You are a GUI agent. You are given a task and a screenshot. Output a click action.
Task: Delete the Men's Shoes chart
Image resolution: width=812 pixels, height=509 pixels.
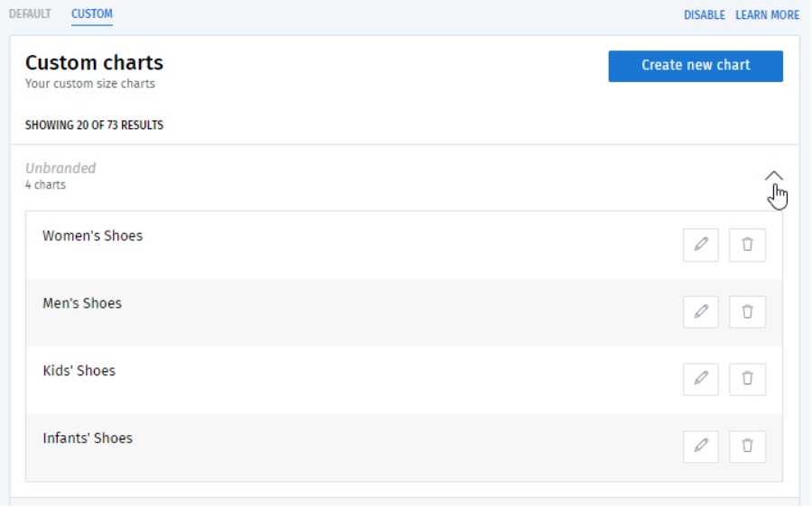pyautogui.click(x=747, y=312)
